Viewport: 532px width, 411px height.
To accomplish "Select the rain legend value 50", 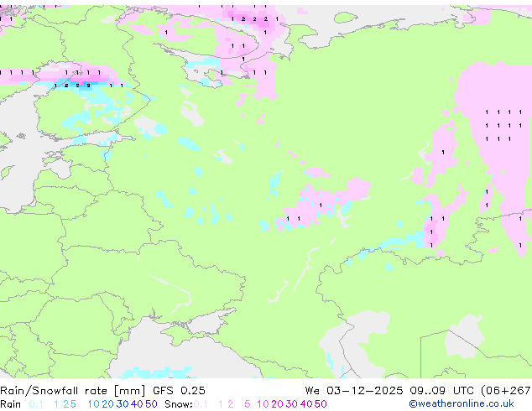I will [x=151, y=404].
